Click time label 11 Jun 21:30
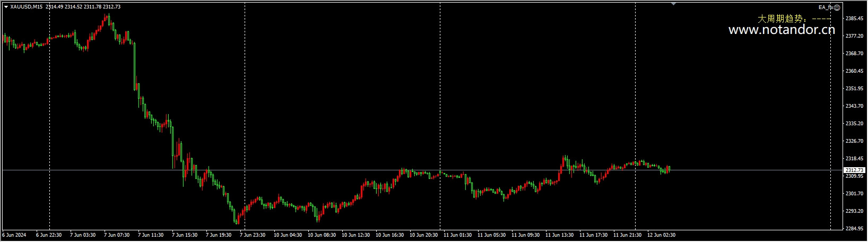Viewport: 868px width, 242px height. 627,235
